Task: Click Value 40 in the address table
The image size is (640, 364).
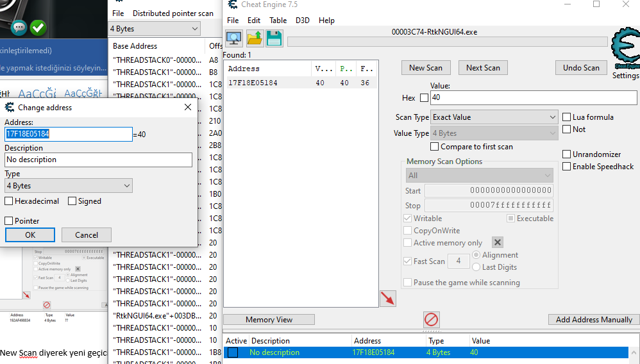Action: coord(474,352)
